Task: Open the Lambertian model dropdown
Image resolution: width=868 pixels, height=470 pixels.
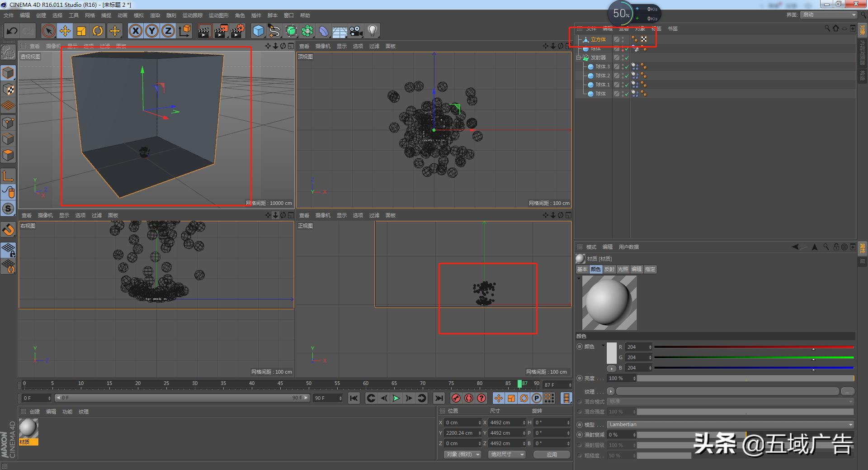Action: [x=730, y=424]
